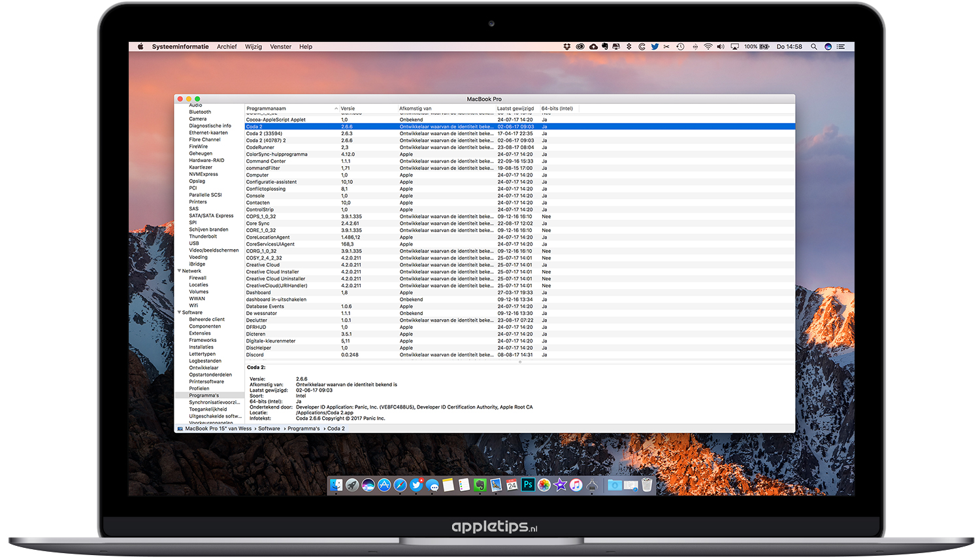Open the App Store from the Dock
Image resolution: width=980 pixels, height=559 pixels.
pos(384,485)
